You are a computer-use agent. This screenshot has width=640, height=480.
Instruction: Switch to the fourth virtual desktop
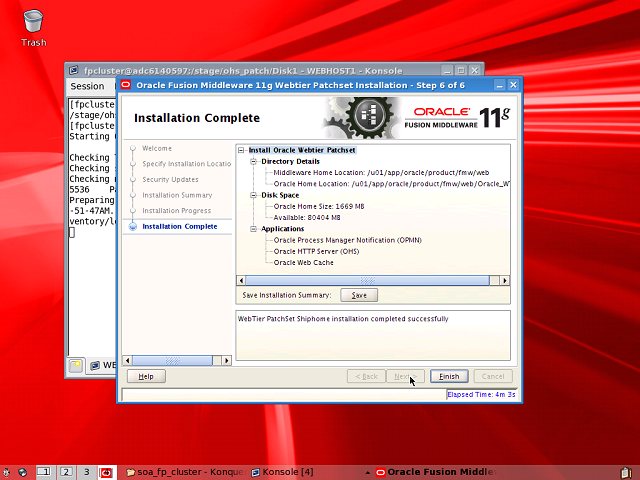coord(107,472)
